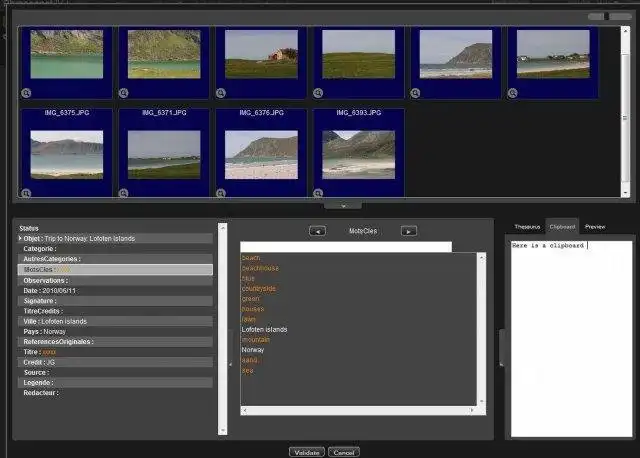This screenshot has width=640, height=458.
Task: Select the highlighted MotsCles metadata row
Action: click(115, 269)
